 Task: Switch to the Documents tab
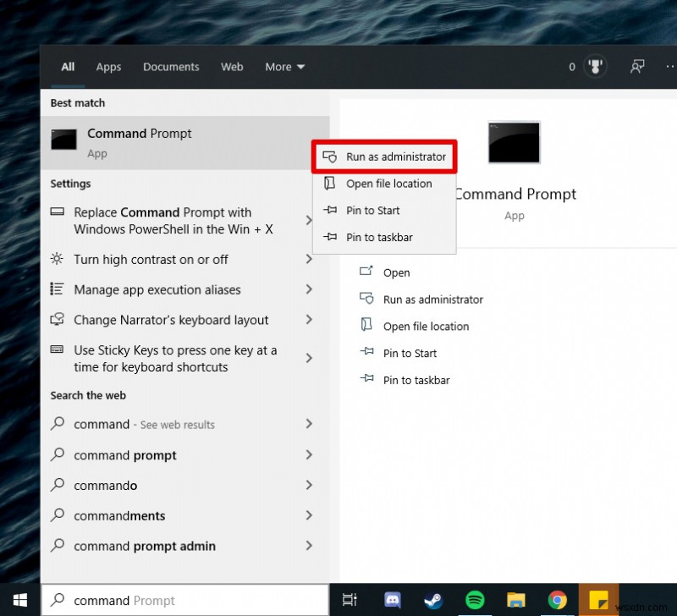click(x=171, y=67)
